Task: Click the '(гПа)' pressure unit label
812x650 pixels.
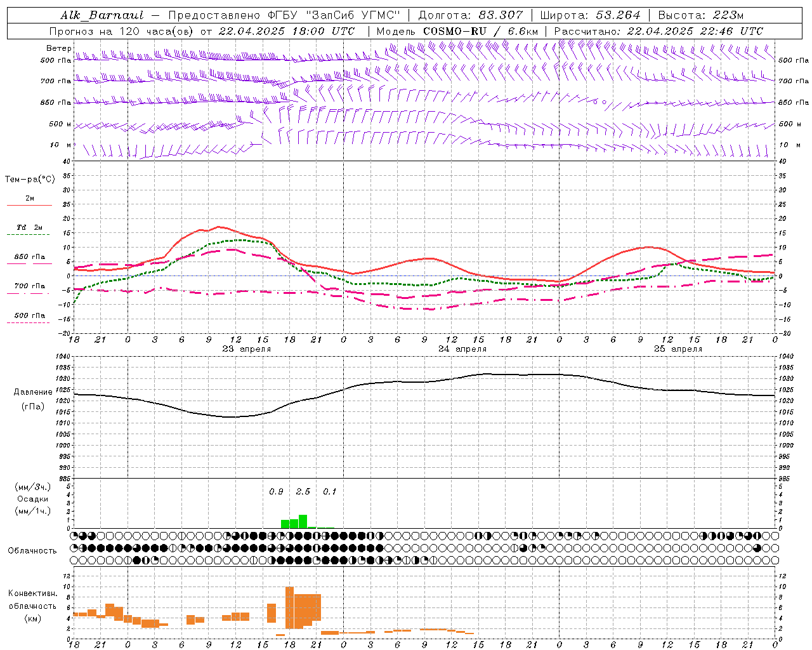Action: (32, 406)
